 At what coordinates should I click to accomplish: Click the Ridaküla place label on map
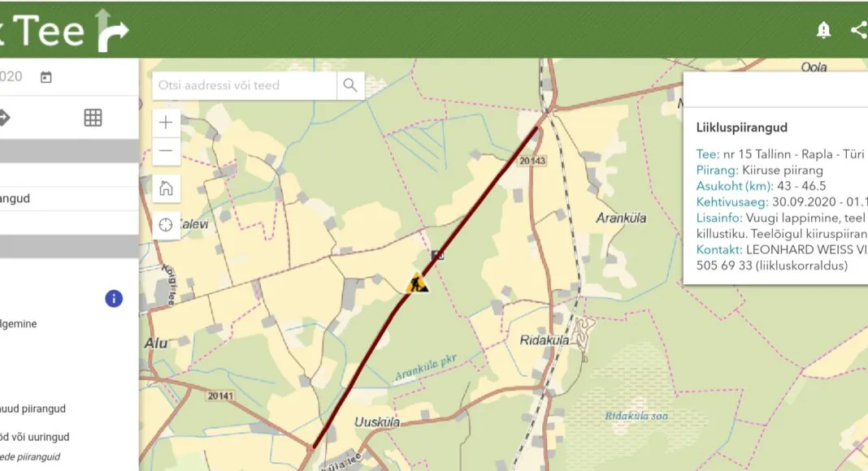(x=545, y=340)
